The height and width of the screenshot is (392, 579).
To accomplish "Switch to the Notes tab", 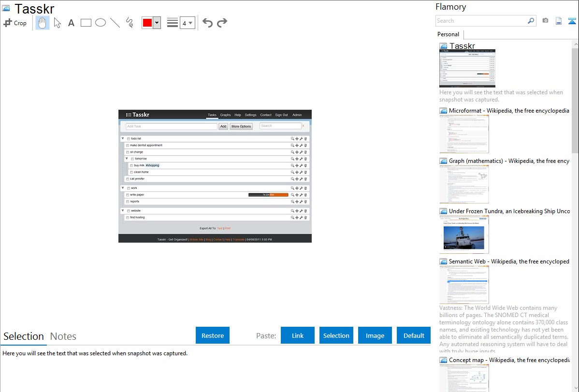I will click(x=63, y=336).
